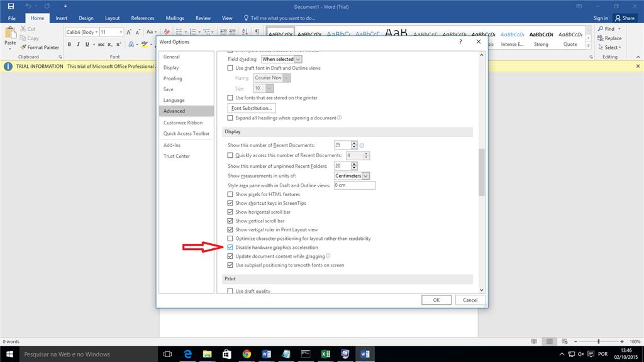Click Sign in at top right
The height and width of the screenshot is (362, 644).
point(601,18)
